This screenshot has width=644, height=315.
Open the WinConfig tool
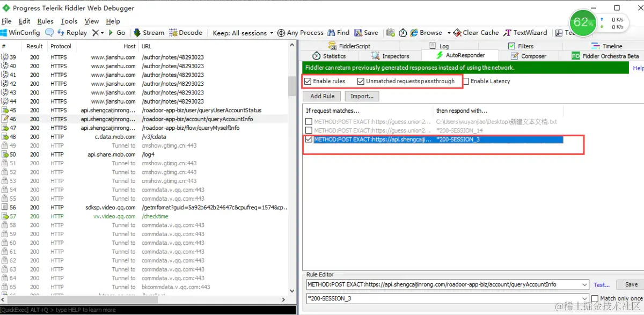[21, 33]
